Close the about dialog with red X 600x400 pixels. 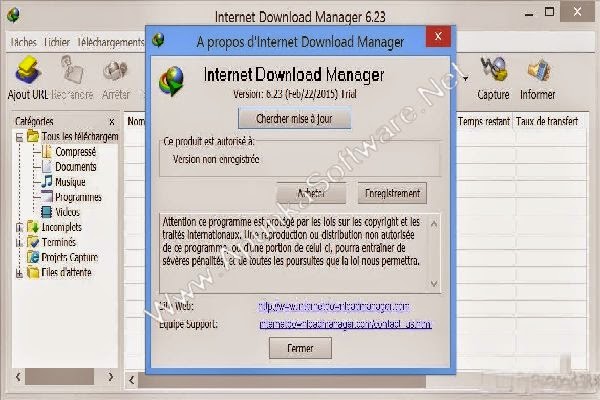click(438, 36)
